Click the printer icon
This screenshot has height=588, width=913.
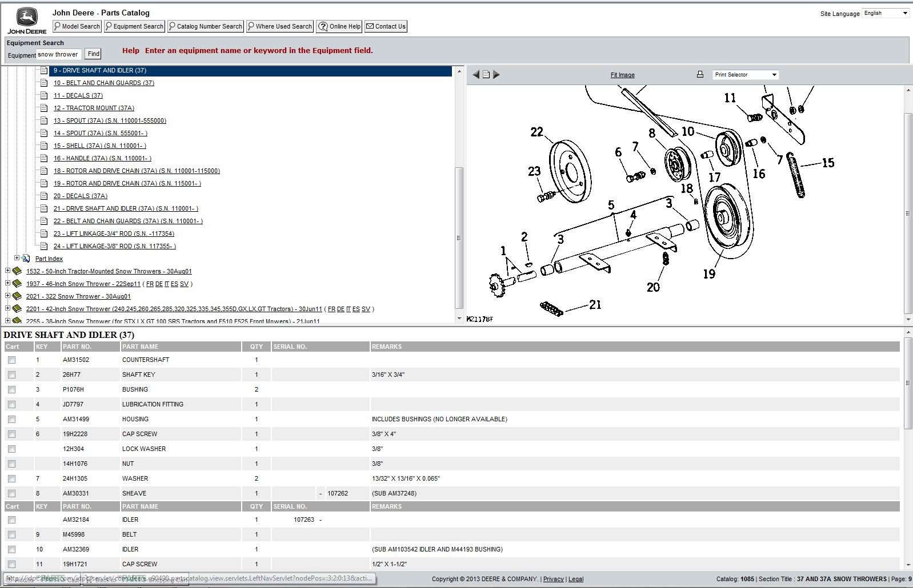700,74
